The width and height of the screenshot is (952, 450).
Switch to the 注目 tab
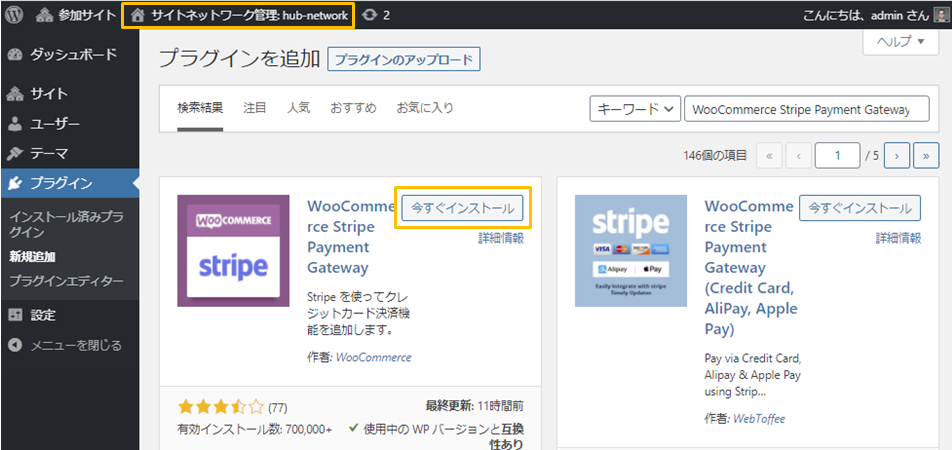(255, 108)
